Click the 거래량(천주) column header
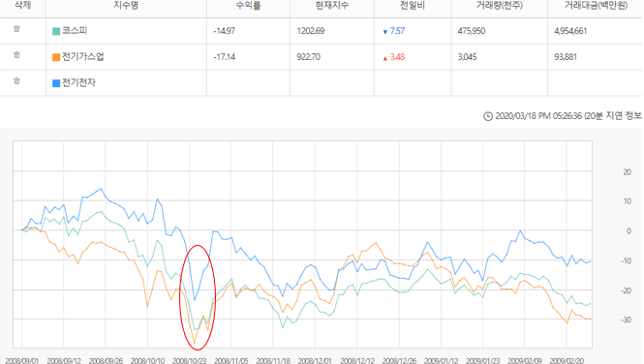 point(500,5)
